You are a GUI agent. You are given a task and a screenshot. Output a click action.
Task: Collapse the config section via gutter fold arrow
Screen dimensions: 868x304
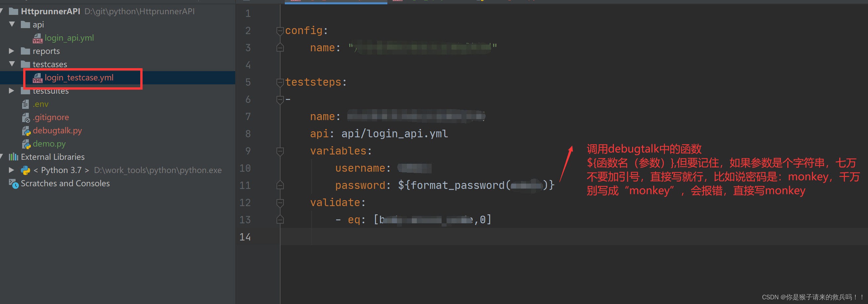point(280,30)
